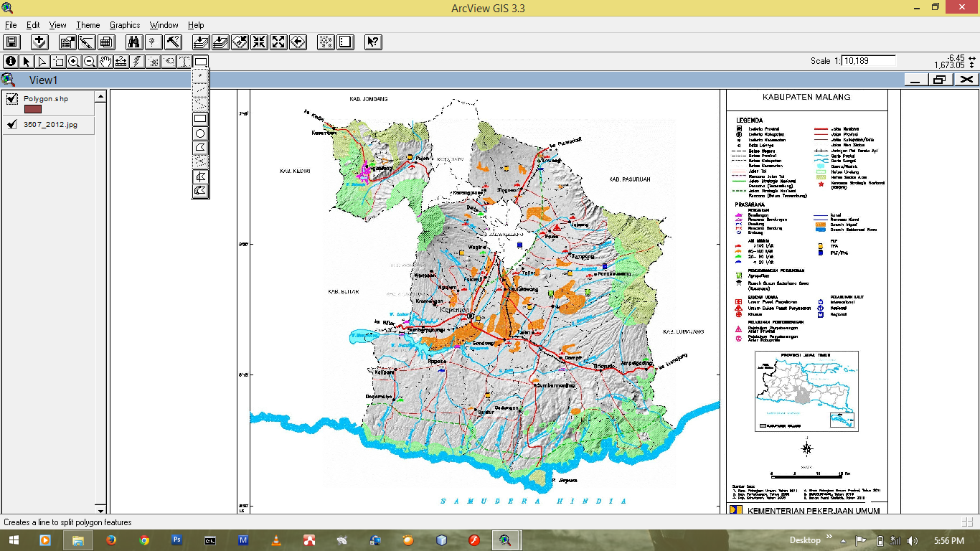
Task: Toggle the Polygon.shp theme checkbox
Action: click(x=11, y=99)
